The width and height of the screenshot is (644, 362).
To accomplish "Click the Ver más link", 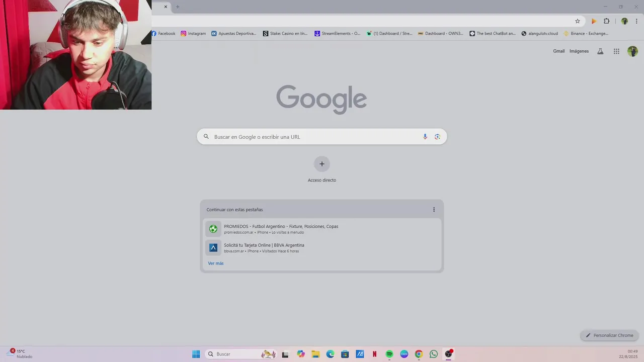I will (216, 263).
